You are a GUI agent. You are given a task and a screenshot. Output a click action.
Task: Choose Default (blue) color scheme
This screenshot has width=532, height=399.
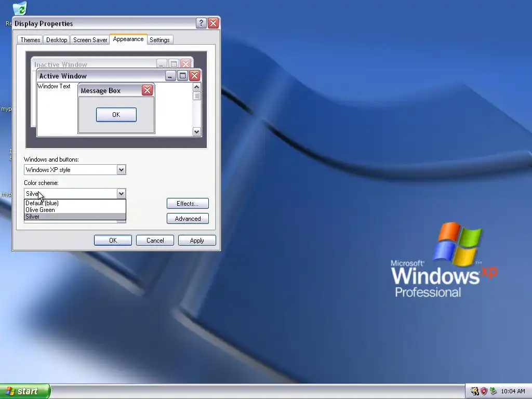(x=75, y=203)
